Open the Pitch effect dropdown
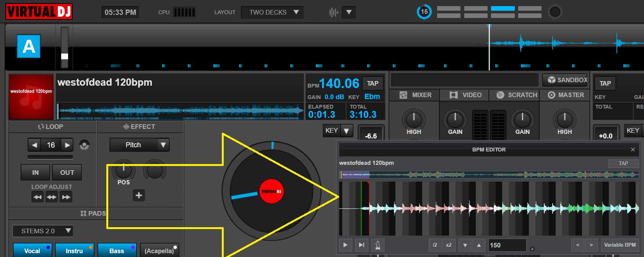644x257 pixels. click(x=140, y=145)
